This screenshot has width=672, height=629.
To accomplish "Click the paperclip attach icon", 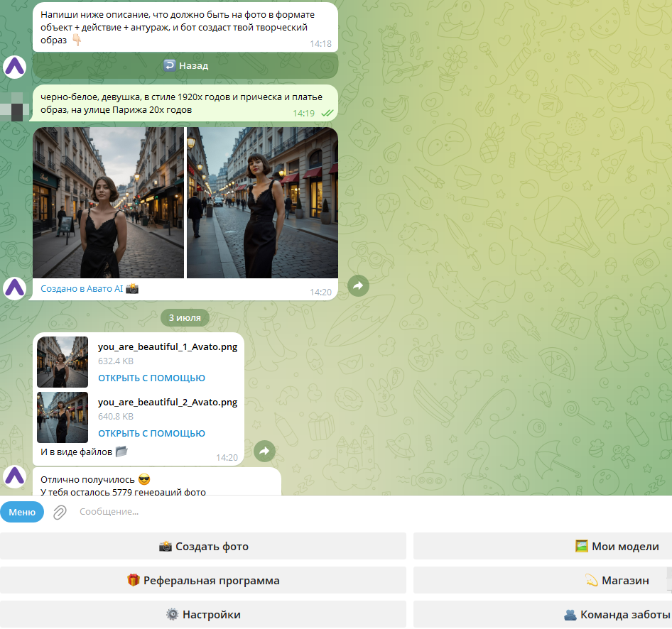I will 60,512.
